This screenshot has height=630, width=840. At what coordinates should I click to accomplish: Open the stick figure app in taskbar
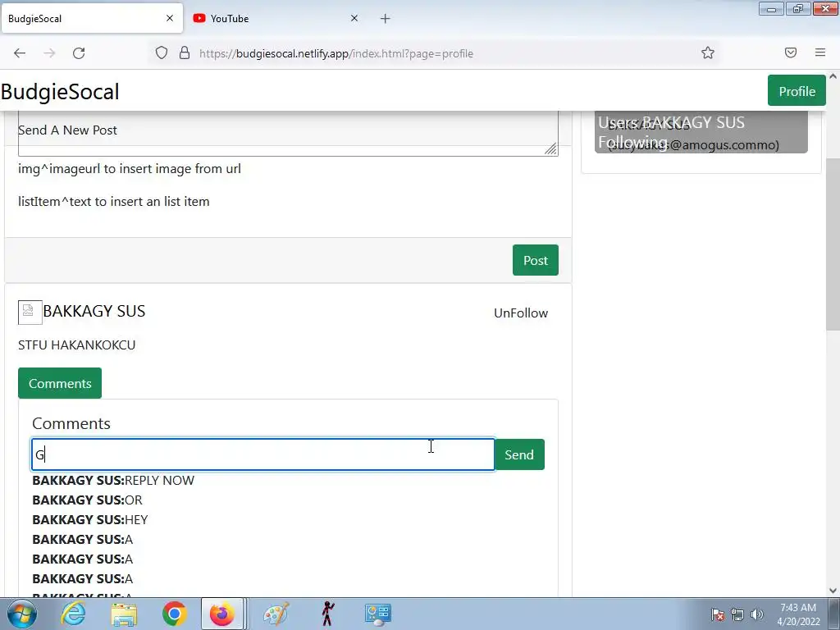[327, 614]
